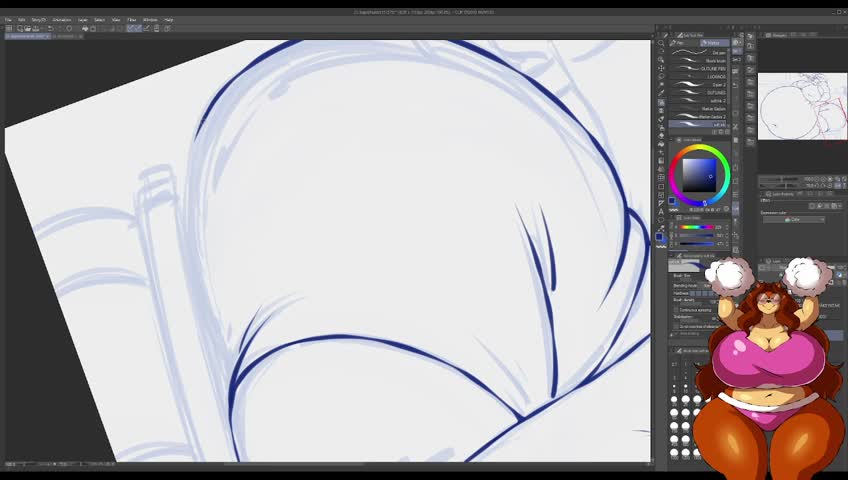Image resolution: width=848 pixels, height=480 pixels.
Task: Select the Correct line tool
Action: (661, 228)
